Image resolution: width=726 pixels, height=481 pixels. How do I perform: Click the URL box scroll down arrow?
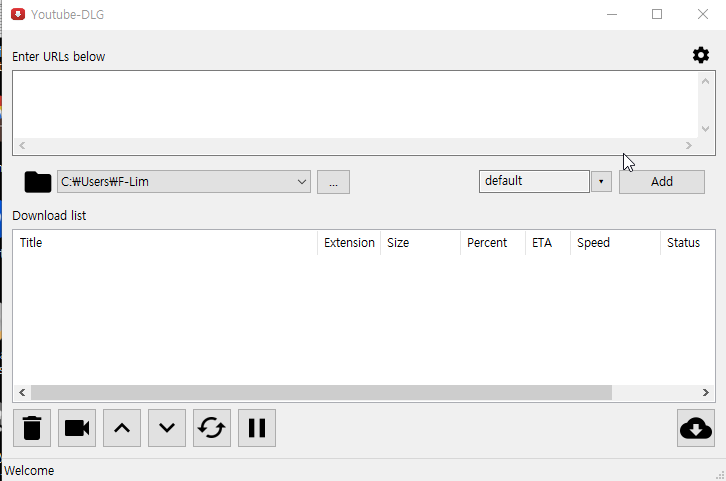coord(705,129)
